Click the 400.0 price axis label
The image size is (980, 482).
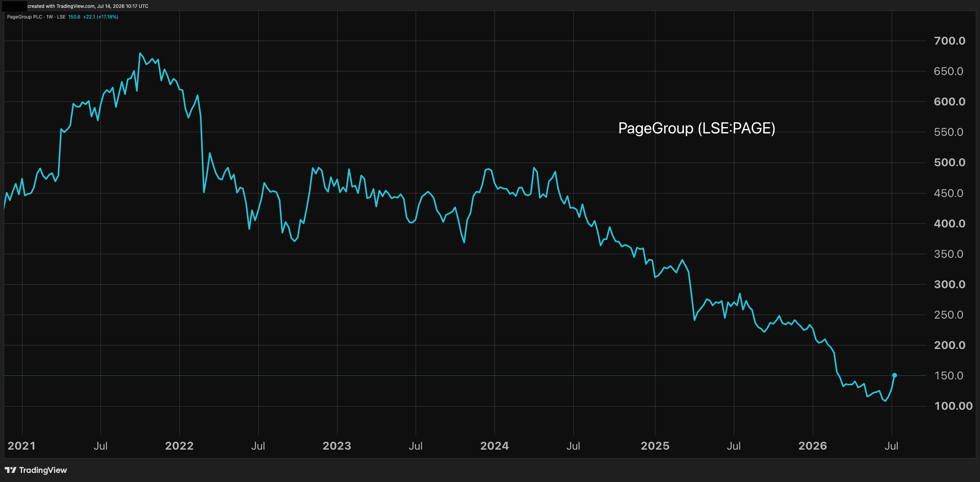pyautogui.click(x=950, y=223)
